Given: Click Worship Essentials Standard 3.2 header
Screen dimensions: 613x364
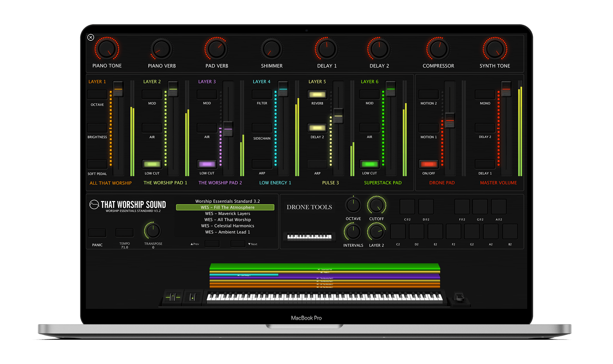Looking at the screenshot, I should tap(227, 201).
